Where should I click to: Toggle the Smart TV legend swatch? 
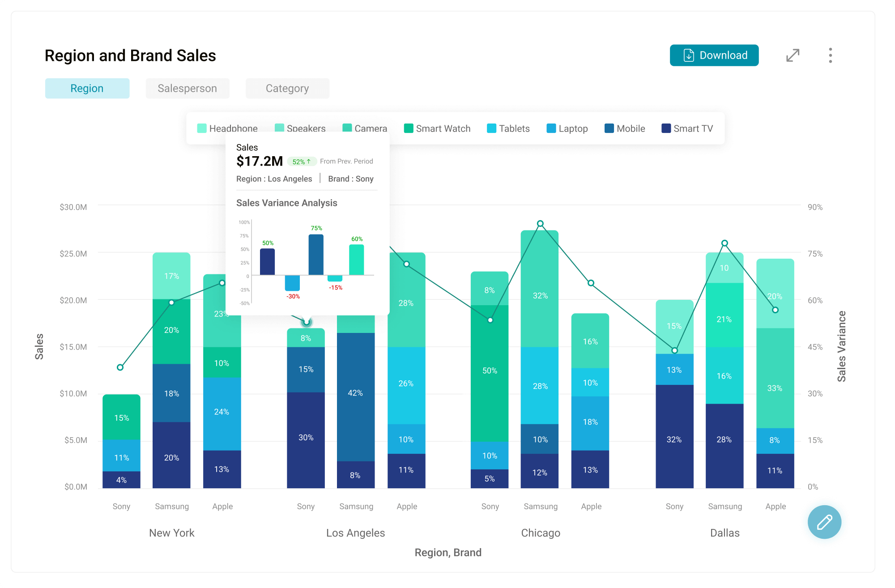coord(666,128)
